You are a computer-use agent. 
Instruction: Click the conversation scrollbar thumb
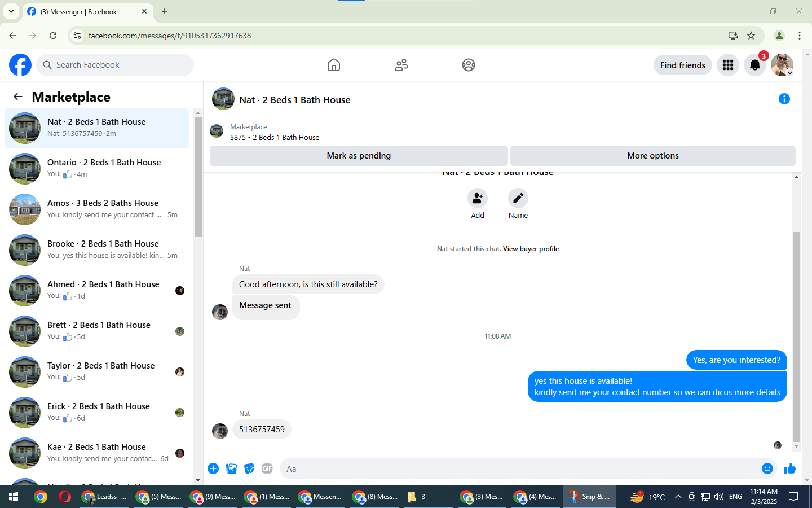click(x=796, y=336)
